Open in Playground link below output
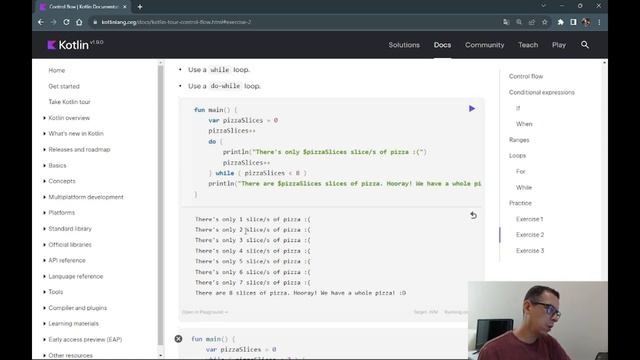This screenshot has width=640, height=360. click(205, 312)
